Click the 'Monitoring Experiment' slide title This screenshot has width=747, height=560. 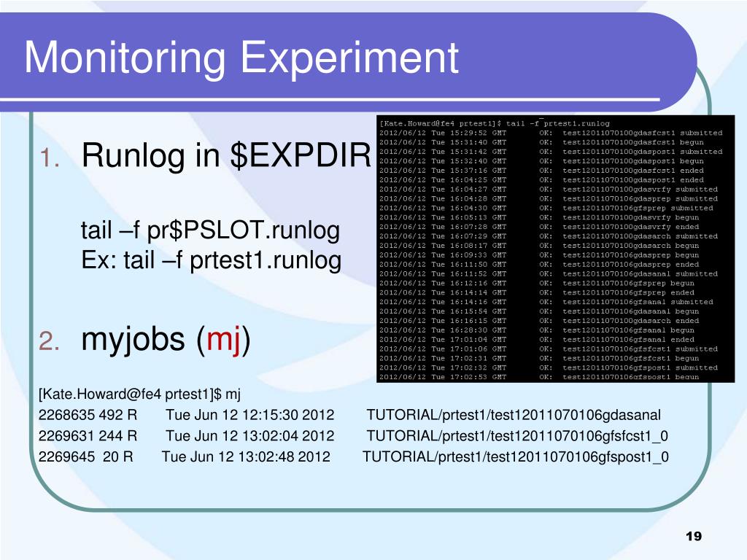[x=241, y=58]
